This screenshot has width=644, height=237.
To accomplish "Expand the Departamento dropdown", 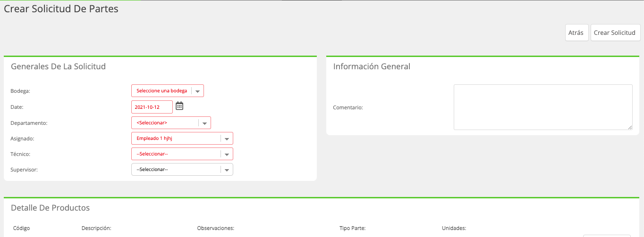I will coord(171,123).
